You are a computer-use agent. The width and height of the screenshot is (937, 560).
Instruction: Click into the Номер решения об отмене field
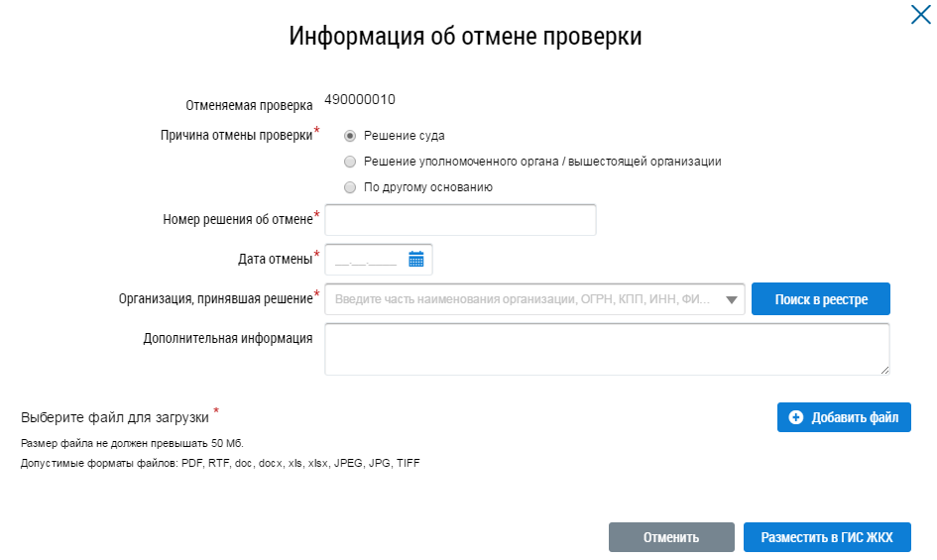(x=460, y=220)
